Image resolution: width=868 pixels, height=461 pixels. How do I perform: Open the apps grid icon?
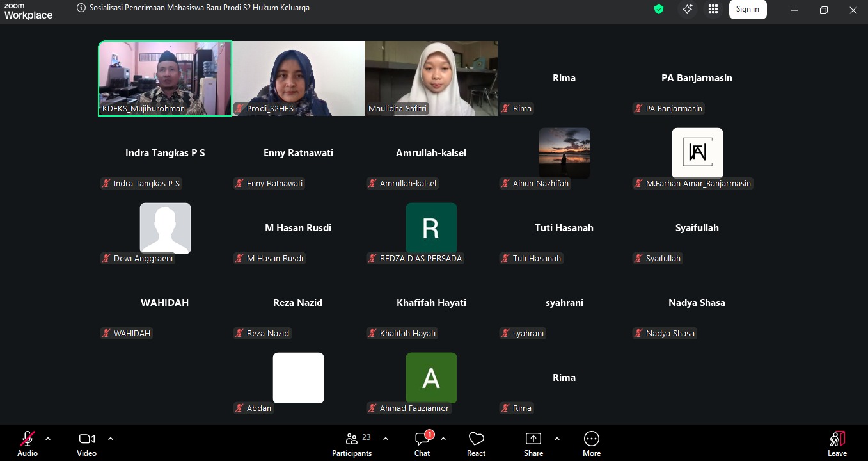point(713,9)
